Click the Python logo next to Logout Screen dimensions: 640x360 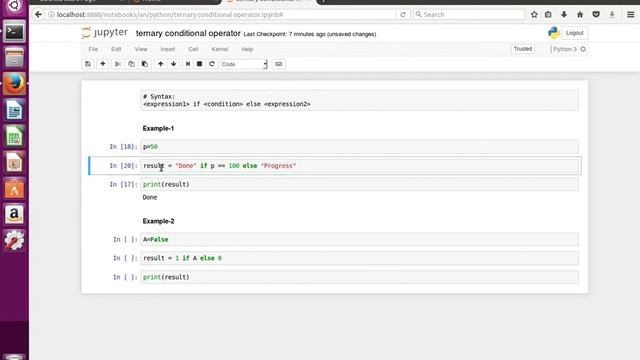pyautogui.click(x=553, y=33)
